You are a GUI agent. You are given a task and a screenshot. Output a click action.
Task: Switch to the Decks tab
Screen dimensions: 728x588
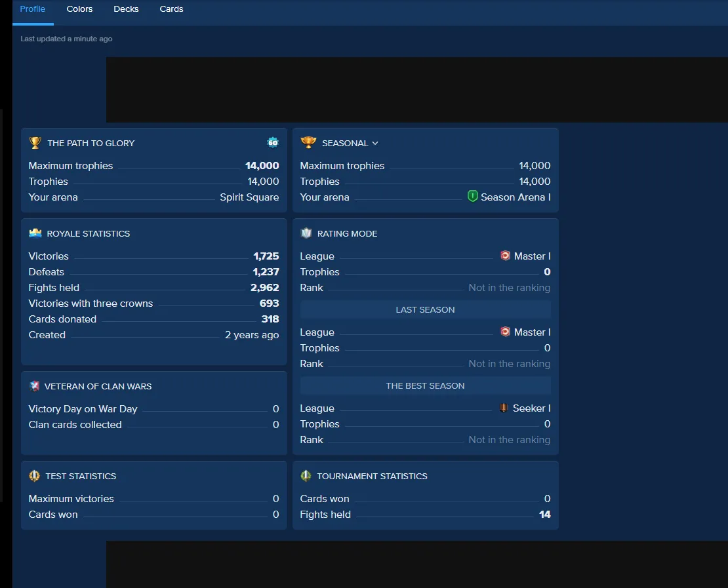(x=127, y=9)
